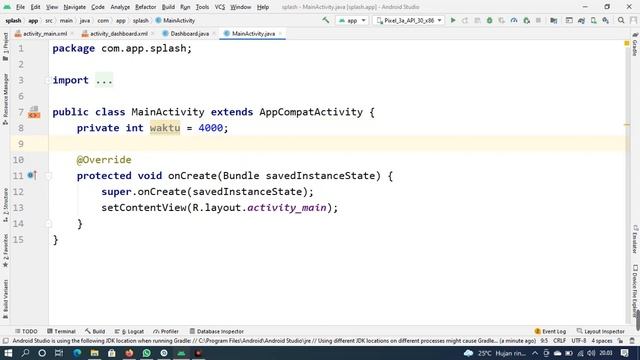Click the override gutter marker on line 11
Screen dimensions: 640x360
32,176
